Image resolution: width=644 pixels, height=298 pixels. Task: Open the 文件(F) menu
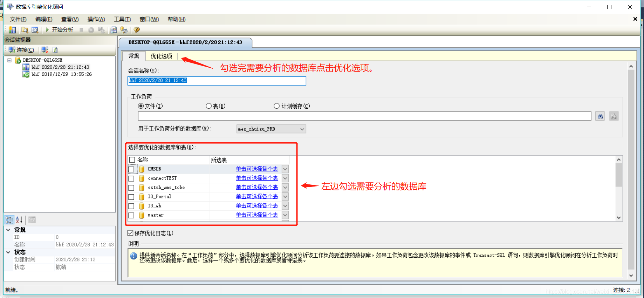18,19
